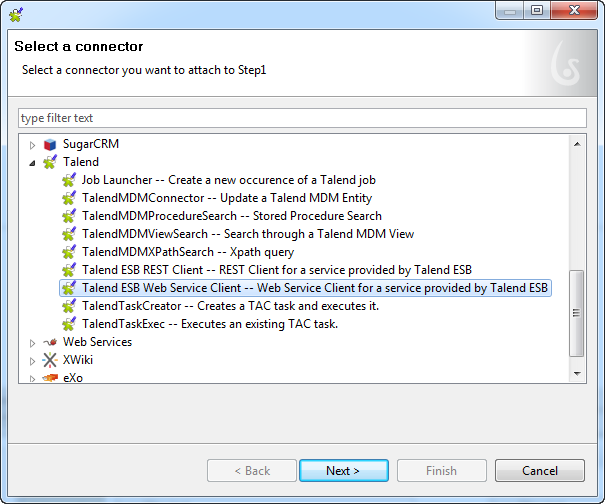Click the SugarCRM connector icon
Viewport: 605px width, 504px height.
pos(50,144)
